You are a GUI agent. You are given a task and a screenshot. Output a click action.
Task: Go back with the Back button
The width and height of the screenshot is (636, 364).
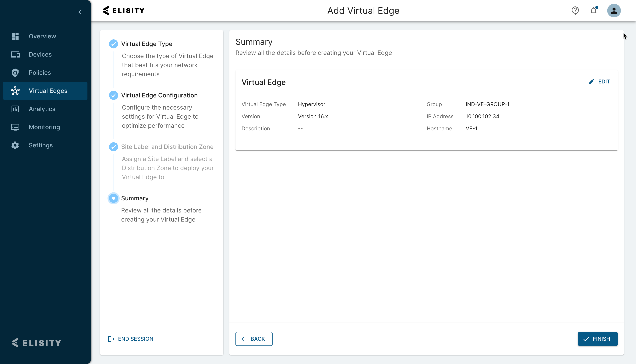click(x=254, y=339)
